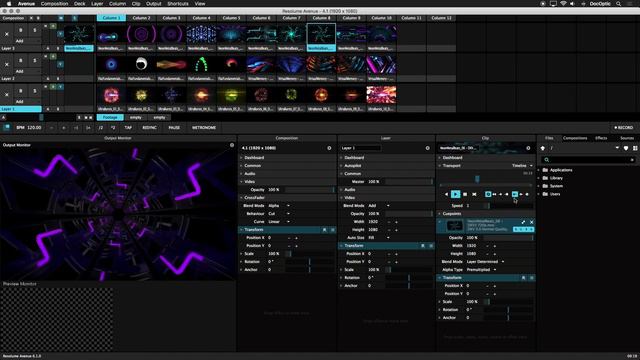640x360 pixels.
Task: Toggle Layer 3 solo S button
Action: (x=34, y=30)
